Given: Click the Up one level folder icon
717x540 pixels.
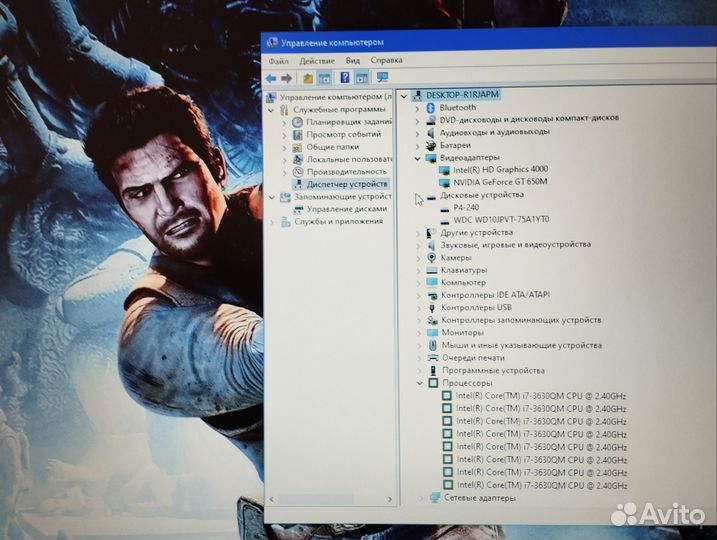Looking at the screenshot, I should click(x=308, y=79).
